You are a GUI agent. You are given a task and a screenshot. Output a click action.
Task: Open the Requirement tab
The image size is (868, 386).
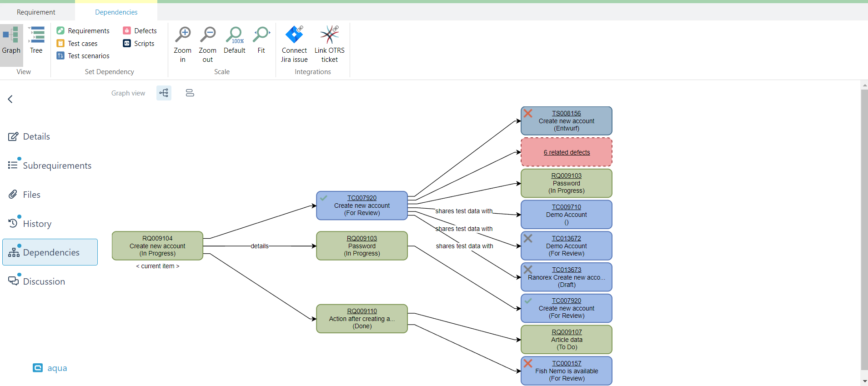coord(36,12)
